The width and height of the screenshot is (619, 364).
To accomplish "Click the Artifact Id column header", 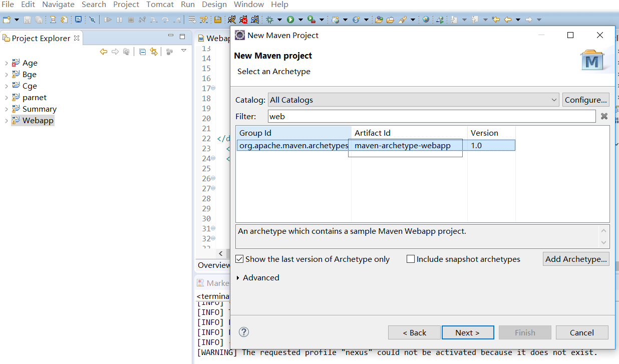I will click(409, 133).
